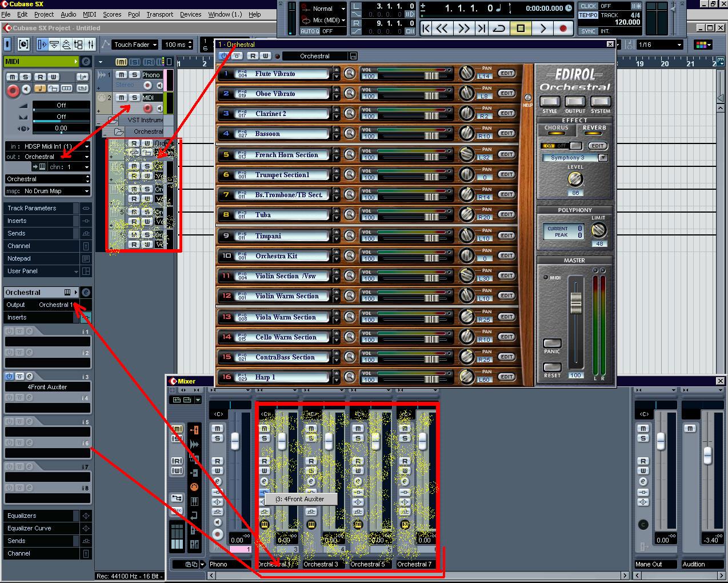Screen dimensions: 728x583
Task: Open the Normal record mode dropdown
Action: (323, 9)
